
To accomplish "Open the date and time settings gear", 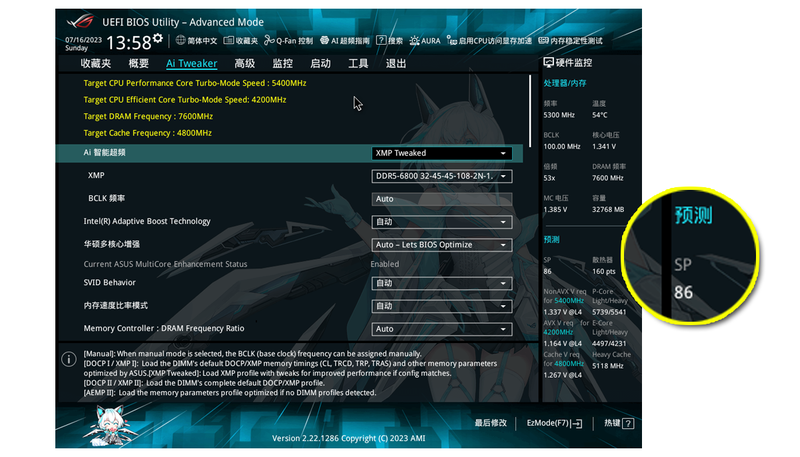I will pos(158,38).
